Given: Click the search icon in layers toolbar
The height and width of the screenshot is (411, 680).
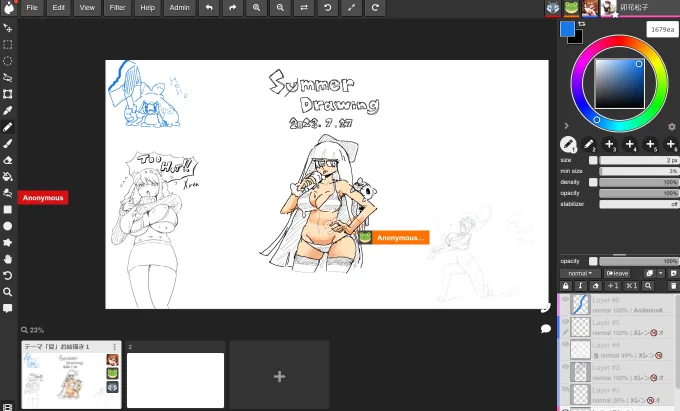Looking at the screenshot, I should [x=648, y=286].
